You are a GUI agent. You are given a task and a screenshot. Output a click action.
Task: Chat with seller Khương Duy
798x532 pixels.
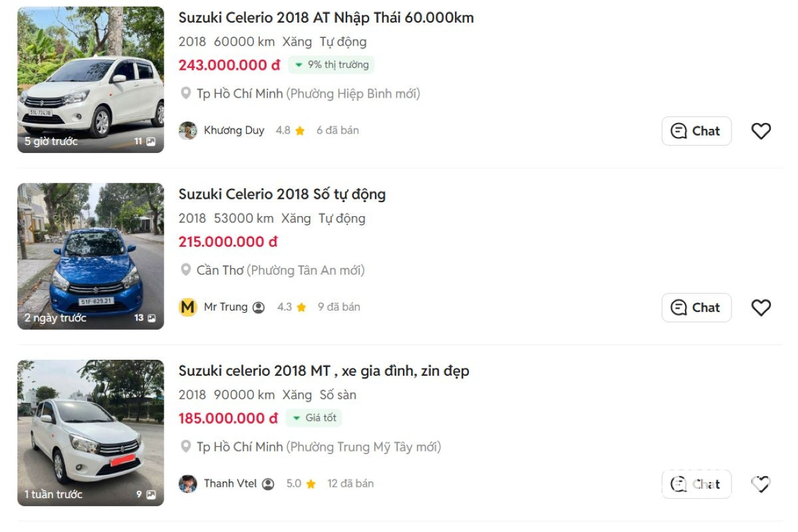(x=696, y=131)
